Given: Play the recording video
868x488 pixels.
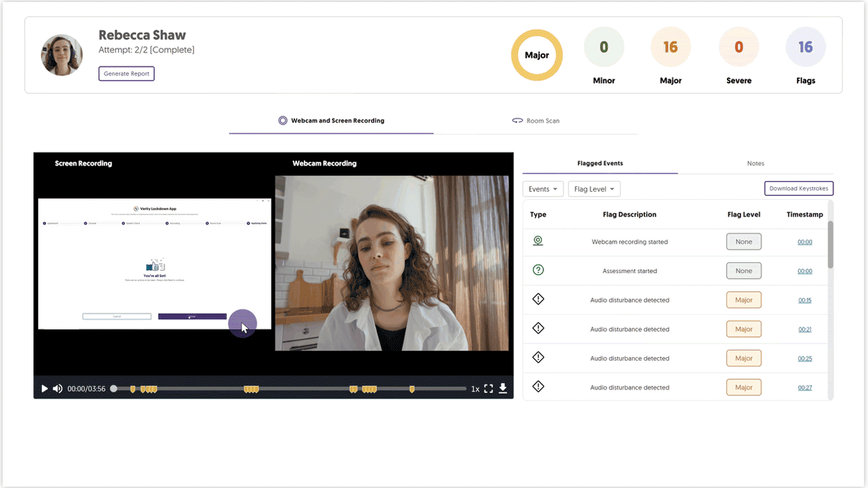Looking at the screenshot, I should [45, 388].
